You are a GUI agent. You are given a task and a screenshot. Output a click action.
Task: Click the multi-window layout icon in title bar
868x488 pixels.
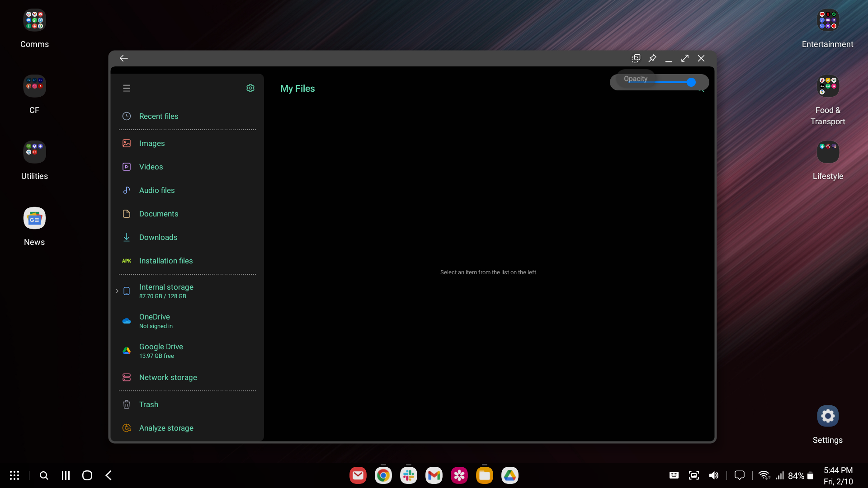[636, 58]
